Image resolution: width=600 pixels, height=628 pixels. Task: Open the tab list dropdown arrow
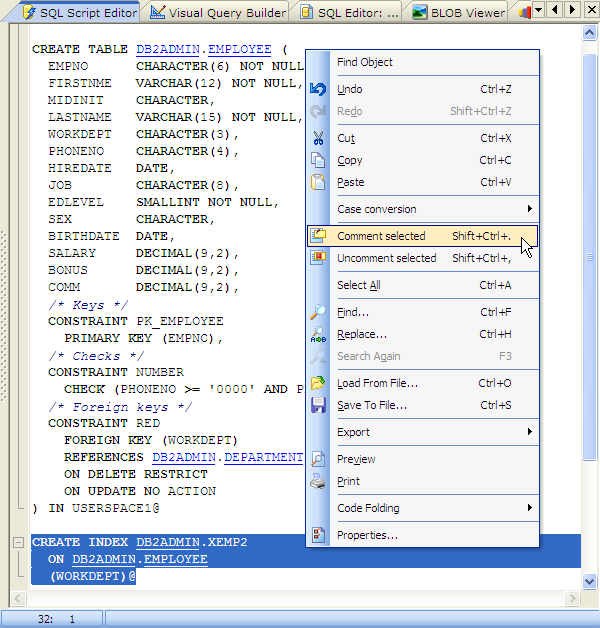pos(539,9)
